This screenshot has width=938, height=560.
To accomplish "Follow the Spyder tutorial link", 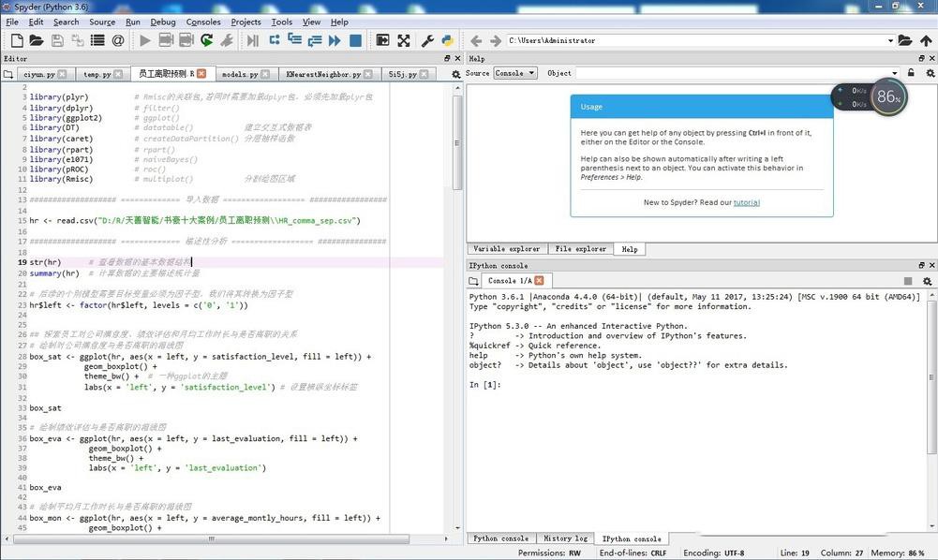I will coord(747,202).
